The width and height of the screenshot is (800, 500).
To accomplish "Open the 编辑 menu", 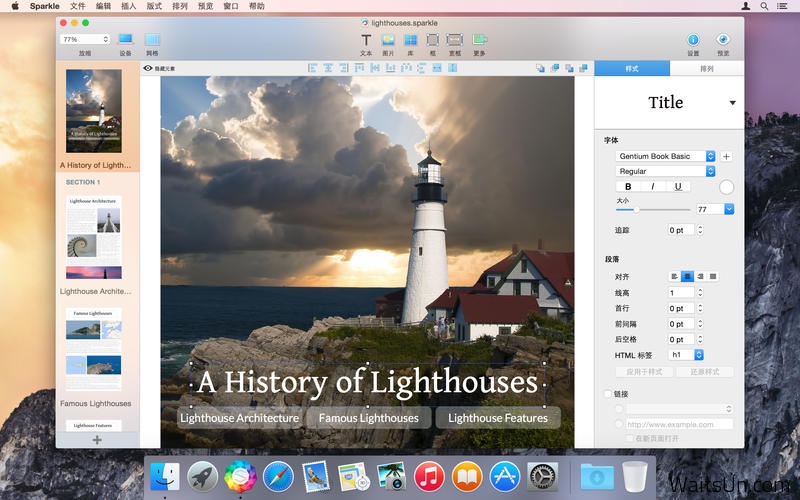I will [103, 6].
